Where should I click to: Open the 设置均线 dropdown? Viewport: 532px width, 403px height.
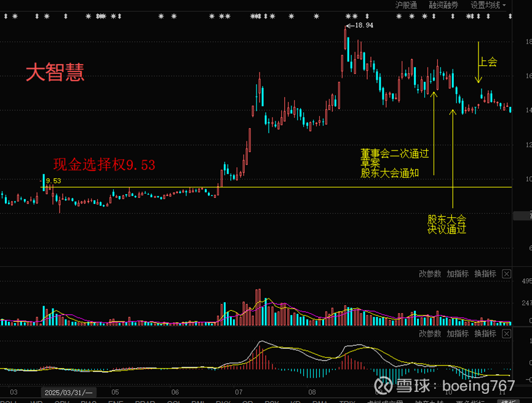coord(488,5)
